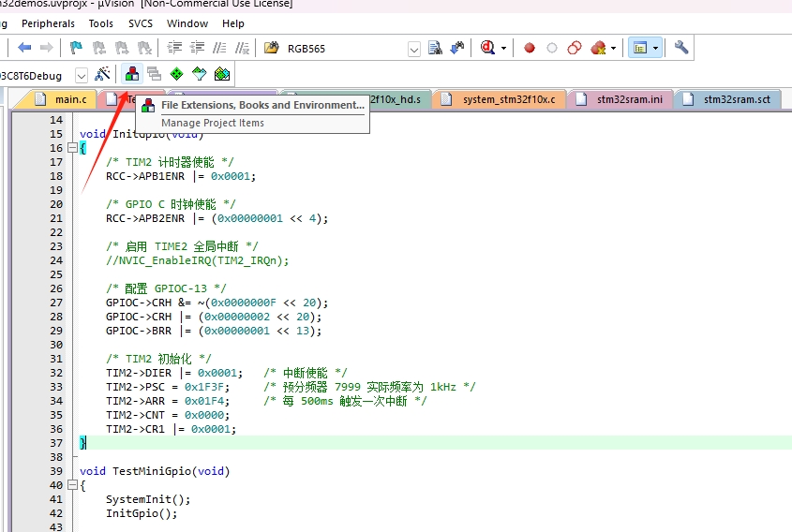Open the Peripherals menu
The height and width of the screenshot is (532, 792).
(48, 23)
